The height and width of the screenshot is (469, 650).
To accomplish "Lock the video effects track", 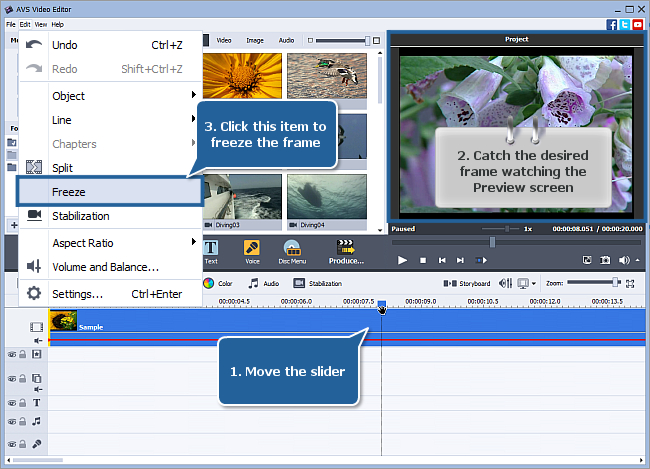I will pyautogui.click(x=23, y=354).
